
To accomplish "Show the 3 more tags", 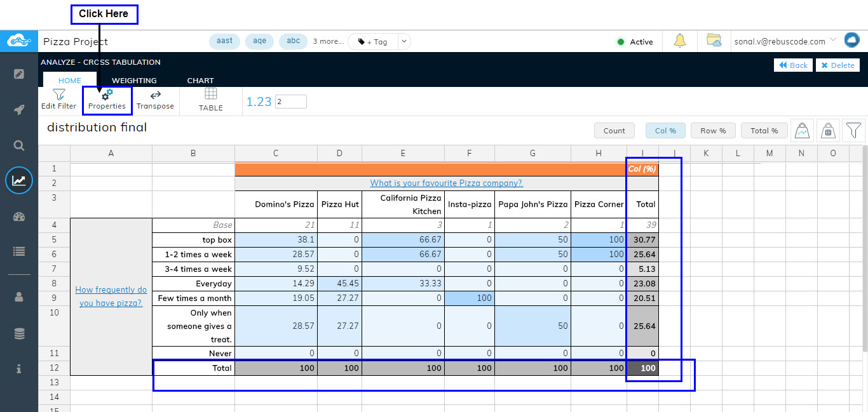I will coord(329,42).
